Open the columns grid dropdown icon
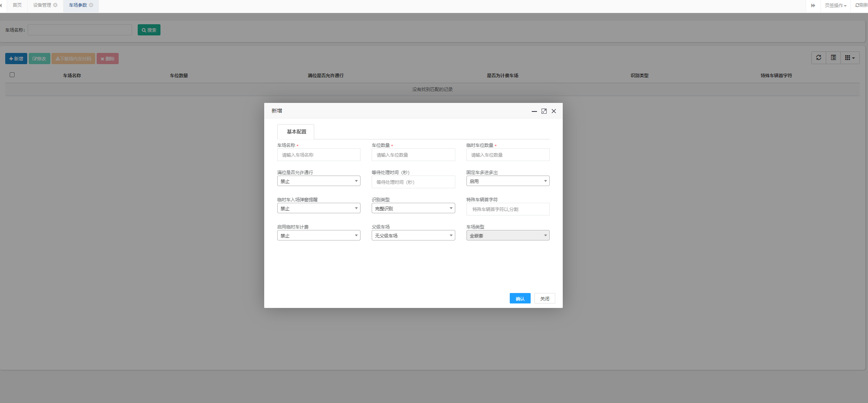Screen dimensions: 868x403 [x=850, y=58]
